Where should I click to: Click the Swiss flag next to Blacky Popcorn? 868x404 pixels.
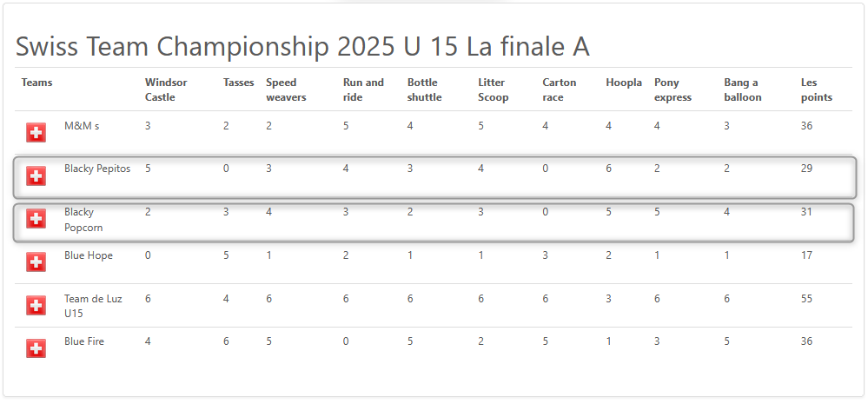point(36,219)
